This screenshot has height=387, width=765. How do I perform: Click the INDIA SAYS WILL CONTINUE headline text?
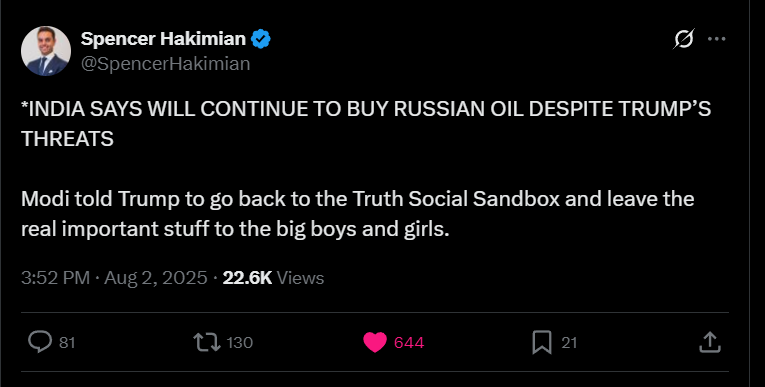(x=366, y=124)
